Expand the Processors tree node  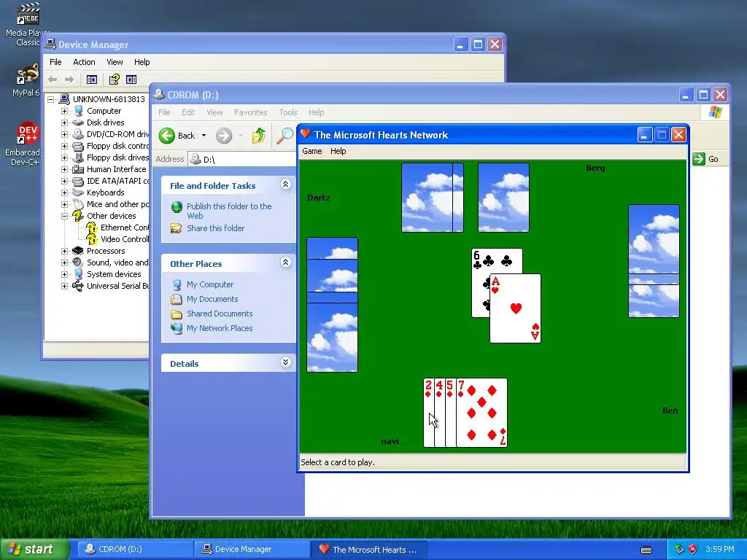pyautogui.click(x=64, y=251)
